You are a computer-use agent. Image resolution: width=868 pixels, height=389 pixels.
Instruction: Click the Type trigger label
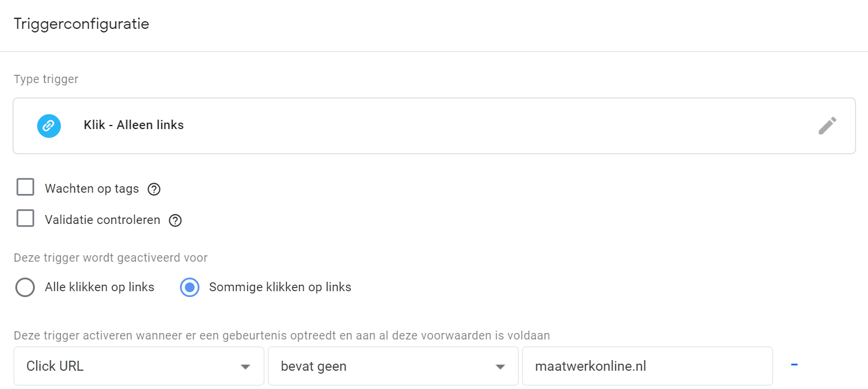pos(46,79)
